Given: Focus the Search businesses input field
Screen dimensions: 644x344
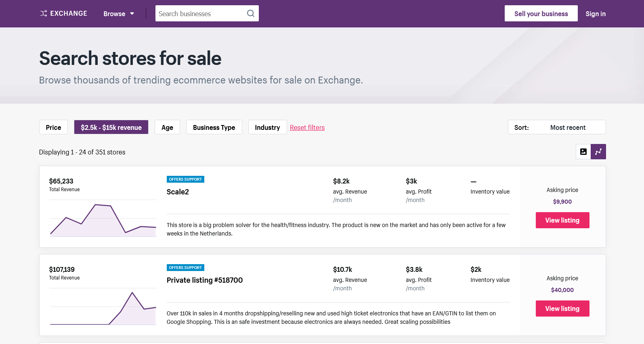Looking at the screenshot, I should [201, 14].
